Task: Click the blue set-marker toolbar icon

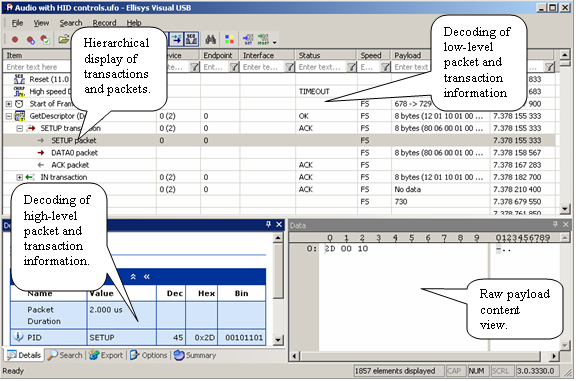Action: point(248,39)
